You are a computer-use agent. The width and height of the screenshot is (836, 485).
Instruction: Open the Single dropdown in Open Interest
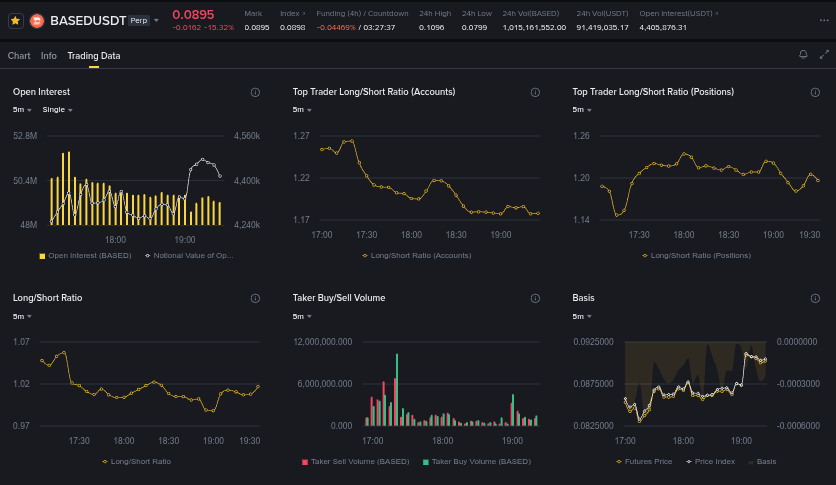pyautogui.click(x=57, y=110)
